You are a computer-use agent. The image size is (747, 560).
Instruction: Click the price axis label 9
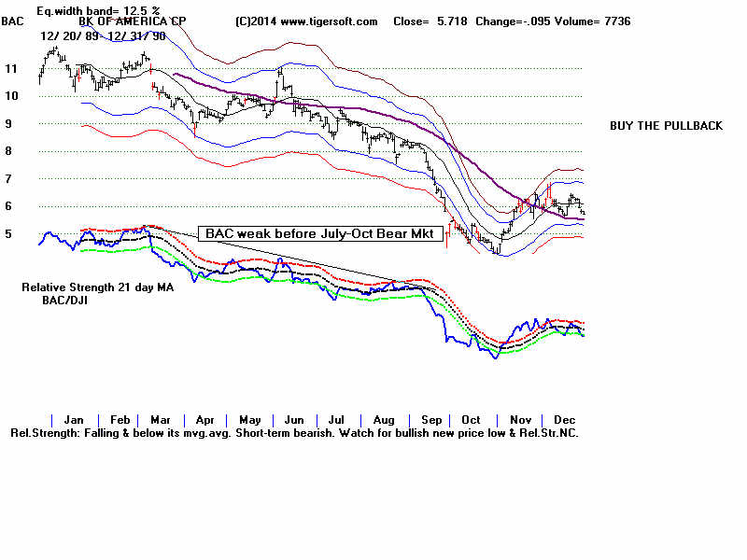click(x=8, y=124)
